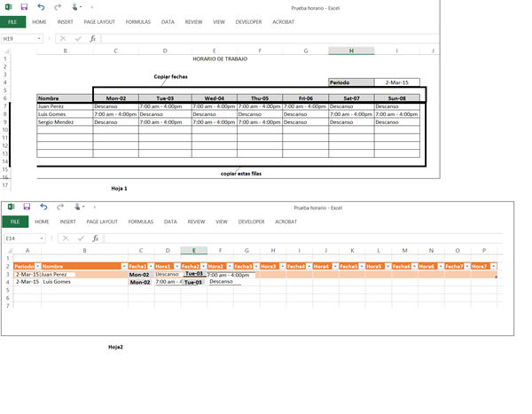The height and width of the screenshot is (414, 532).
Task: Click the select-all corner in the lower sheet
Action: pyautogui.click(x=10, y=250)
